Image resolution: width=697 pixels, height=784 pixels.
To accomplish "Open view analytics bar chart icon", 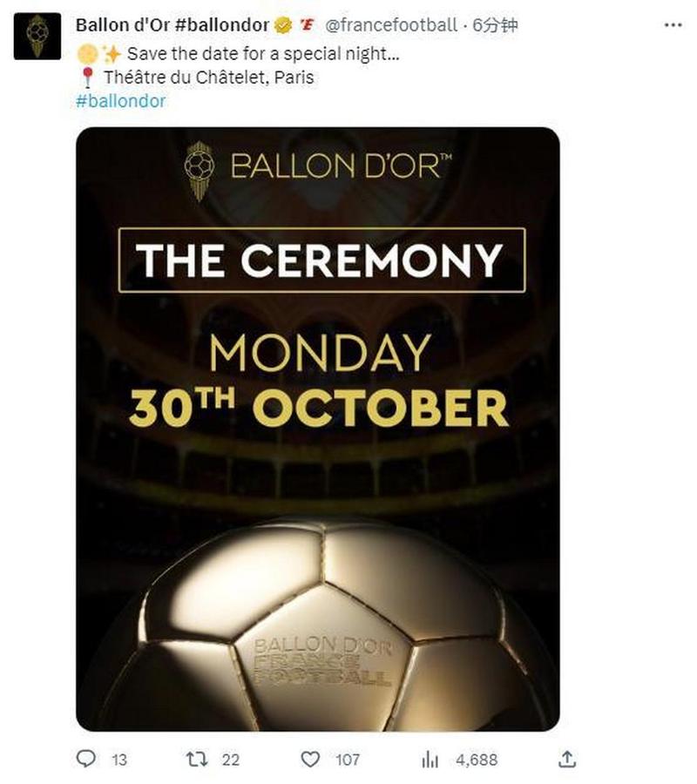I will pyautogui.click(x=430, y=760).
